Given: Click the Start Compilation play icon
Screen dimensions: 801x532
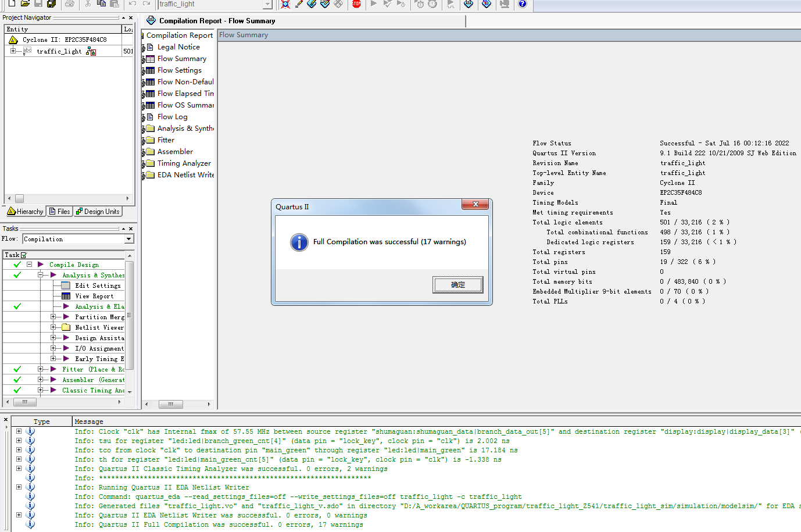Looking at the screenshot, I should pyautogui.click(x=374, y=3).
